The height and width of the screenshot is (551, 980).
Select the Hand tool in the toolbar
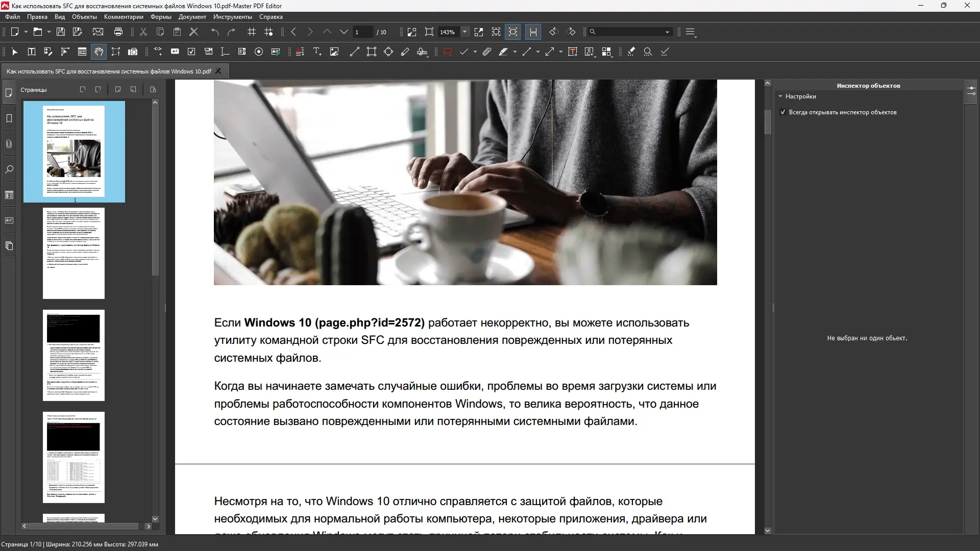[x=99, y=52]
